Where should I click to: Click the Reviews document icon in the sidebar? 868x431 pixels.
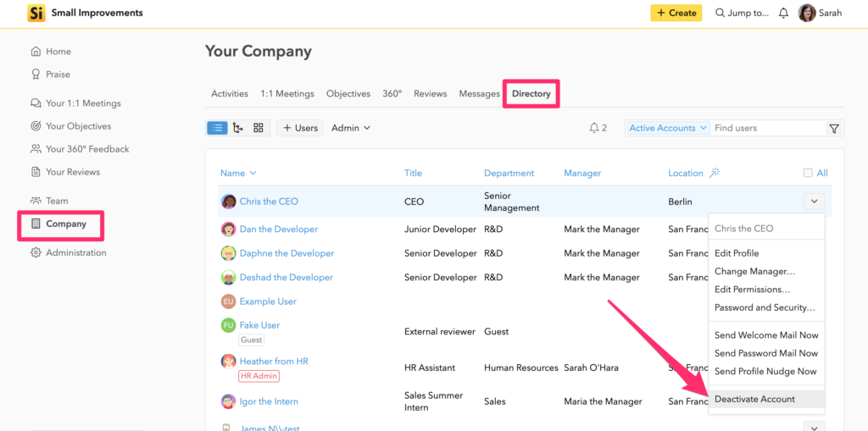36,172
